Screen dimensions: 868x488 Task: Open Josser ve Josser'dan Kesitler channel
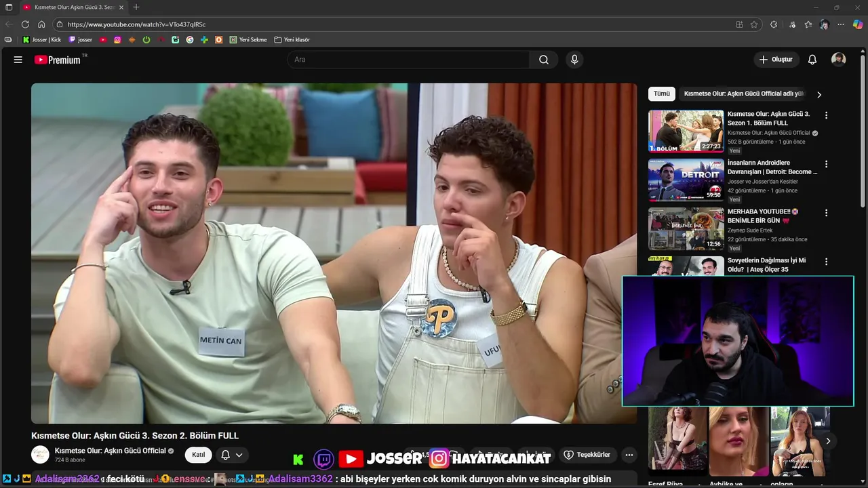click(x=762, y=182)
